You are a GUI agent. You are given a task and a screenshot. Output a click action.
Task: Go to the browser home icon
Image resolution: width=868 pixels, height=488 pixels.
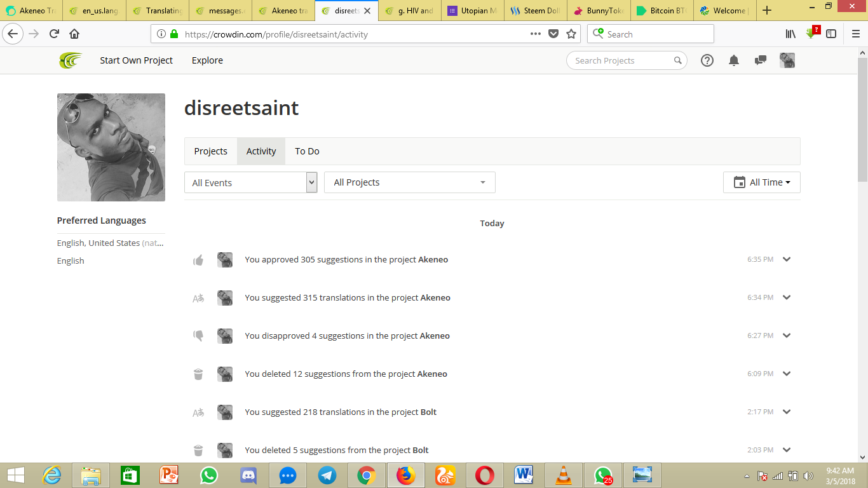tap(74, 34)
